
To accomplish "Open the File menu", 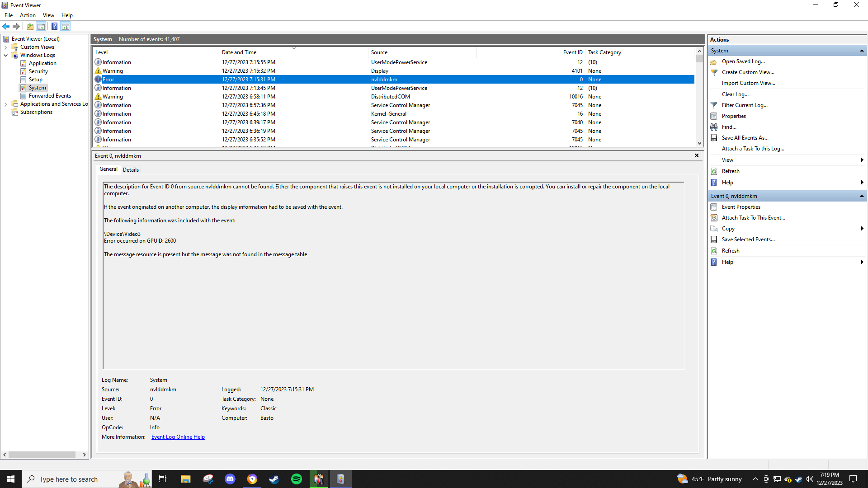I will 9,15.
